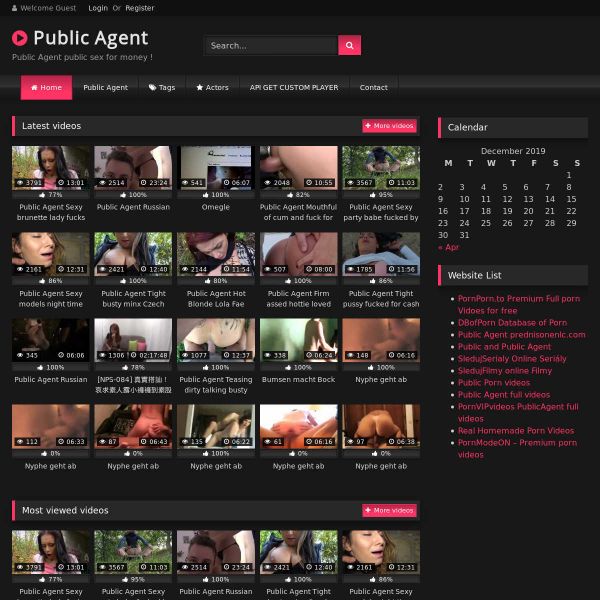Click the Login link
This screenshot has width=600, height=600.
[98, 8]
